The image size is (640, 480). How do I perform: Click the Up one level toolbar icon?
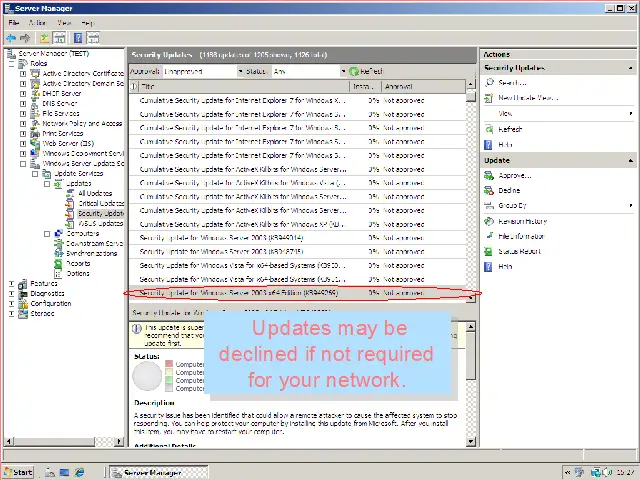coord(44,38)
